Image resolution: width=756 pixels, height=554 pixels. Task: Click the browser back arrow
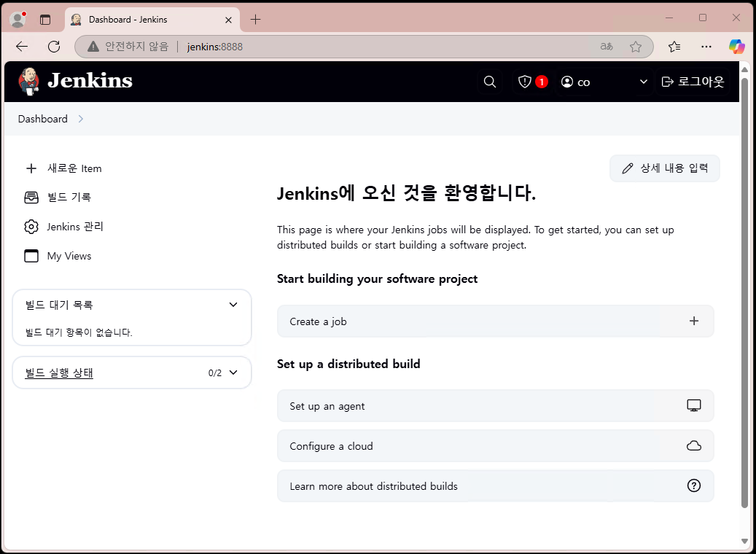click(22, 47)
